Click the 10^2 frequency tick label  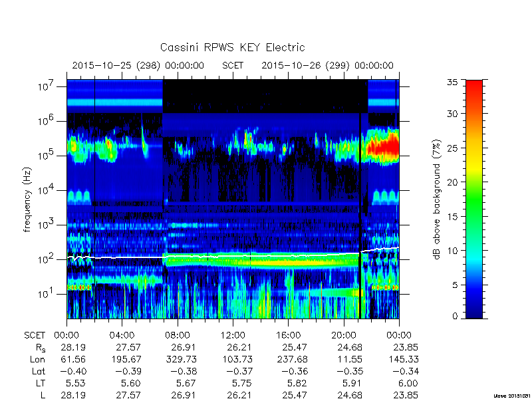47,259
